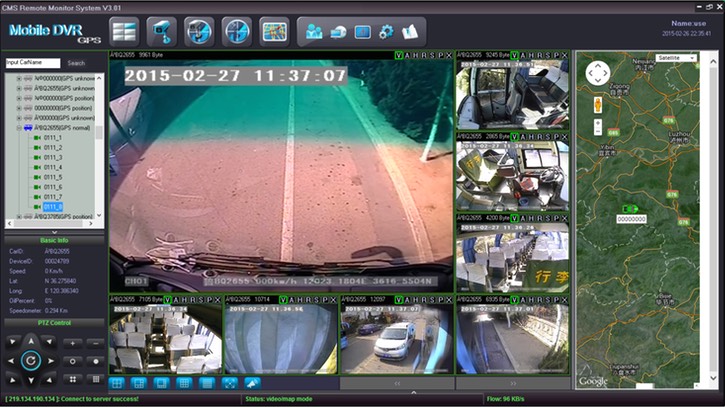This screenshot has width=725, height=407.
Task: Select channel 0111_5 in the device tree
Action: [x=51, y=177]
